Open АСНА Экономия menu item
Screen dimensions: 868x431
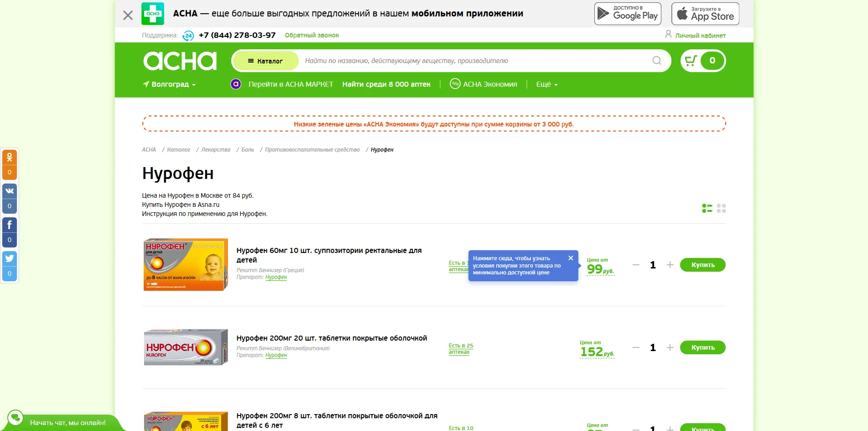[483, 84]
